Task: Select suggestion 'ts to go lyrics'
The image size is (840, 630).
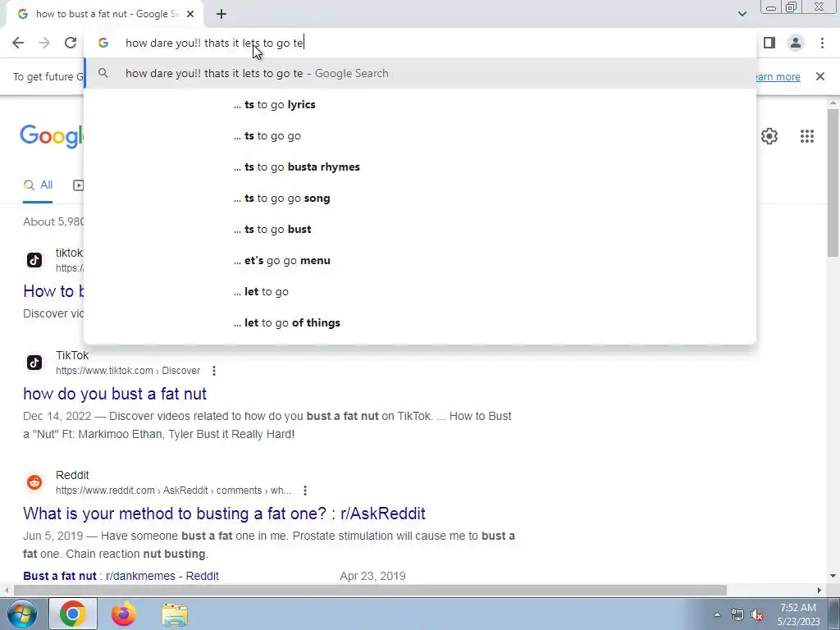Action: tap(420, 104)
